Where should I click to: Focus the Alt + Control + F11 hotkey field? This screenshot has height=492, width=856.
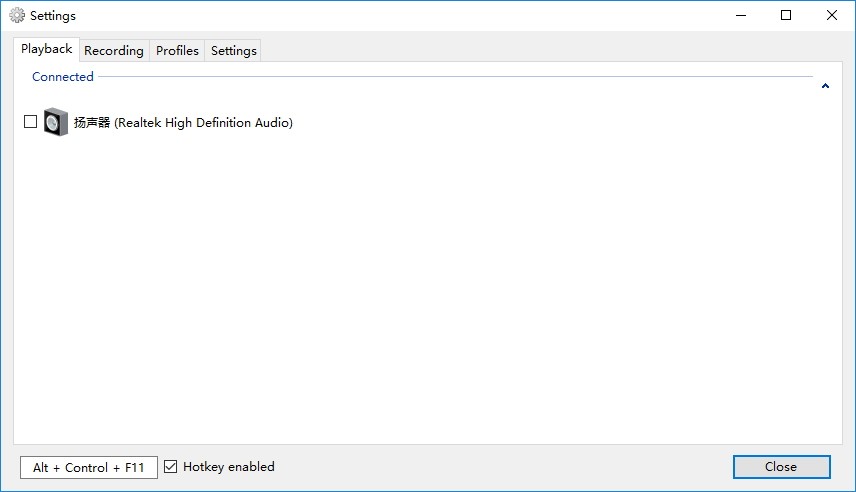89,467
